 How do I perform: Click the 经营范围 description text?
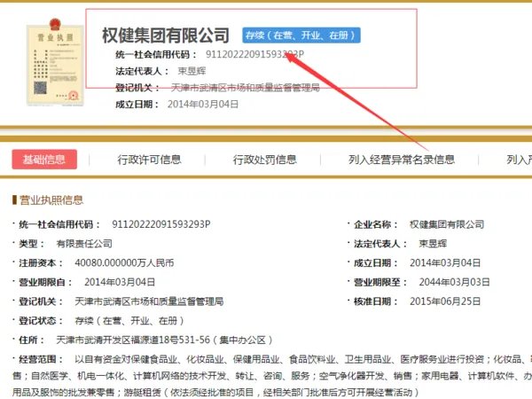coord(272,376)
